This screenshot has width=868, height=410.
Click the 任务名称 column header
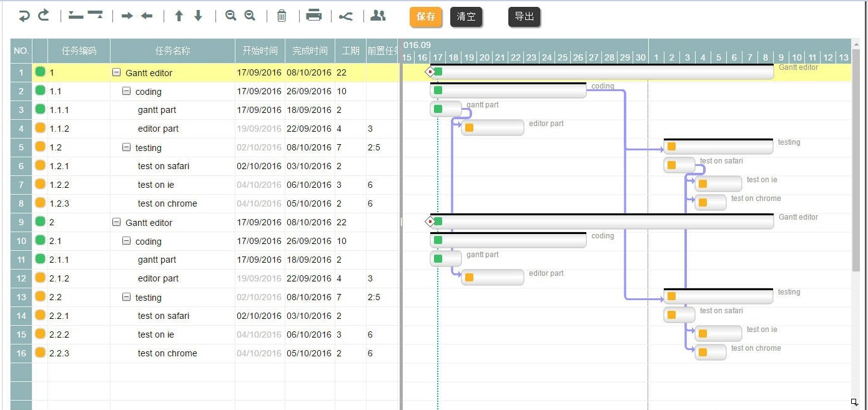click(172, 51)
